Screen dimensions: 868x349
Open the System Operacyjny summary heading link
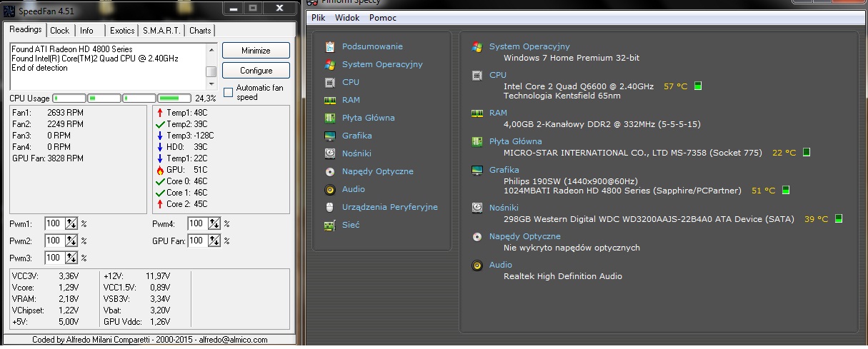click(x=529, y=46)
